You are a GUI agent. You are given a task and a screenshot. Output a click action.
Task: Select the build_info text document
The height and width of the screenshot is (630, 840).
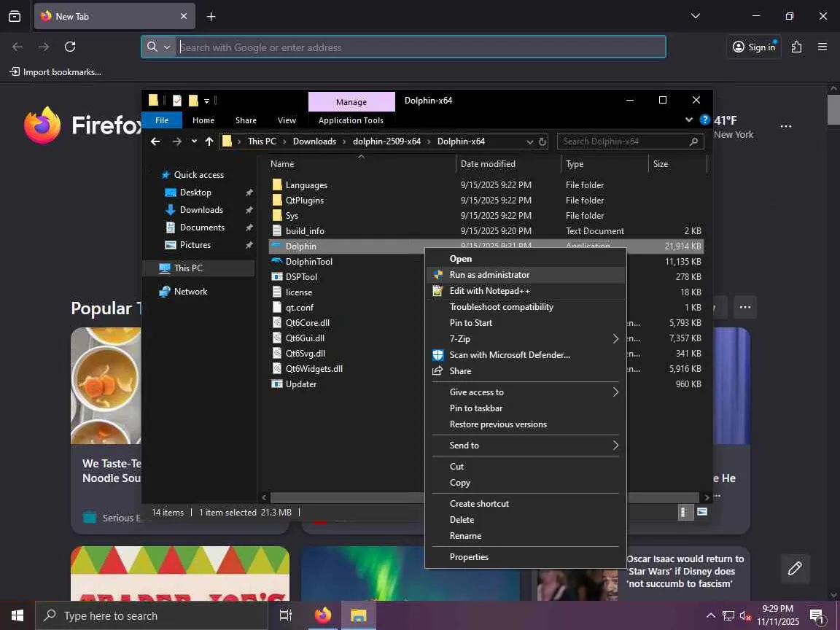304,231
